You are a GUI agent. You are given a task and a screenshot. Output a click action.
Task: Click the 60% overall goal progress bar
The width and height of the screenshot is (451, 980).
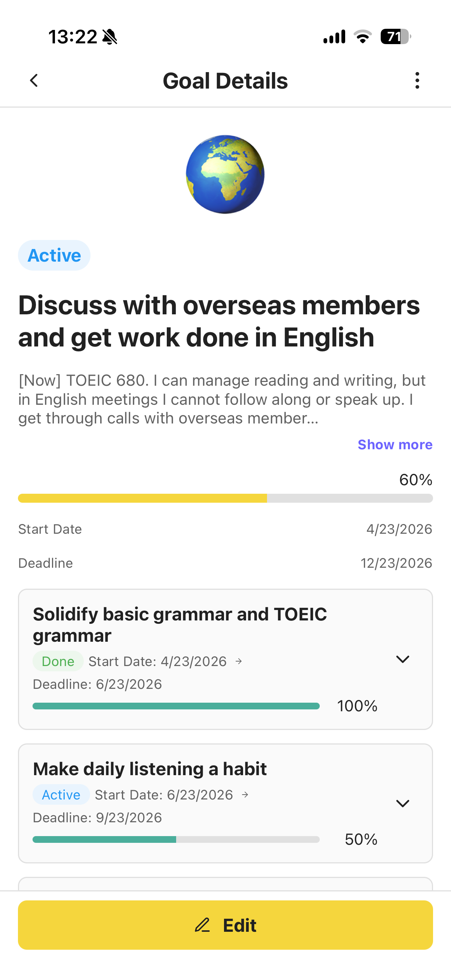(225, 498)
